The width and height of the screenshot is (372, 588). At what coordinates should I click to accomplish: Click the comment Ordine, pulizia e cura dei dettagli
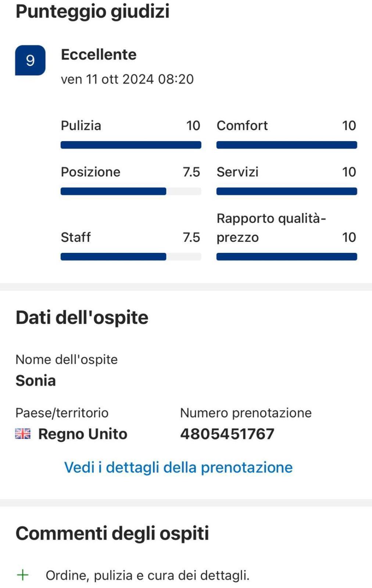click(147, 576)
